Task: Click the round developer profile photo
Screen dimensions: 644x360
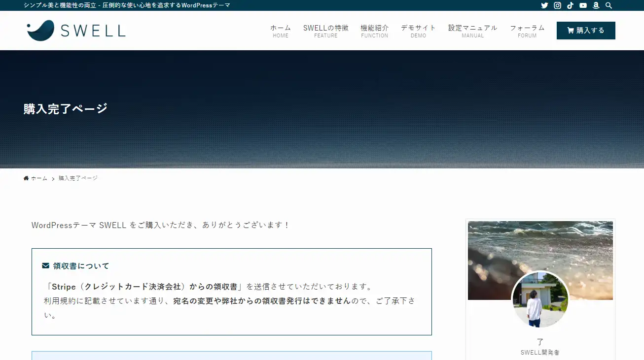Action: [540, 299]
